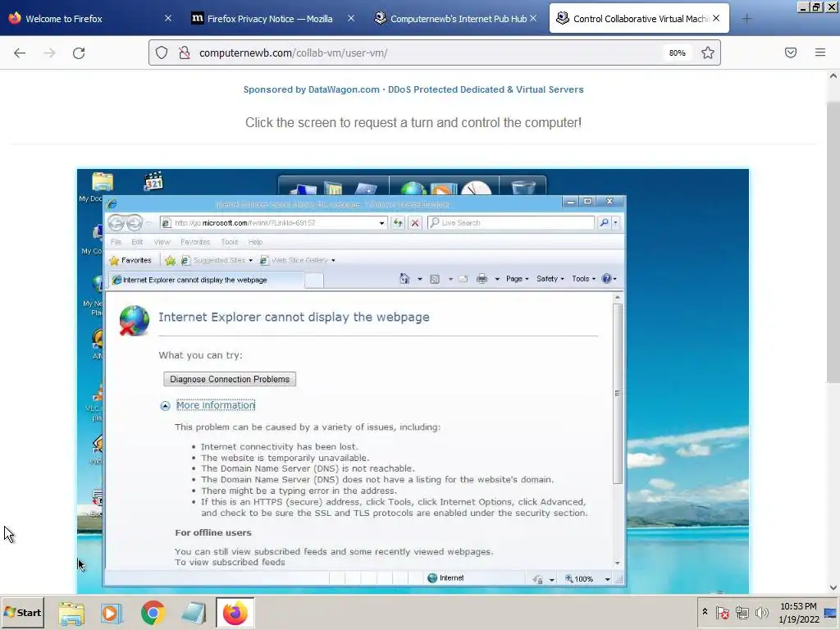The height and width of the screenshot is (630, 840).
Task: Launch media player taskbar icon
Action: 112,613
